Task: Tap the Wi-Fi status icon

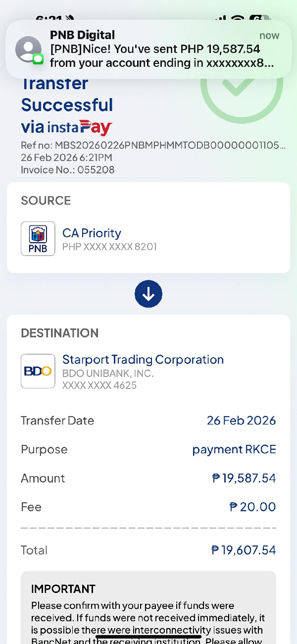Action: click(238, 19)
